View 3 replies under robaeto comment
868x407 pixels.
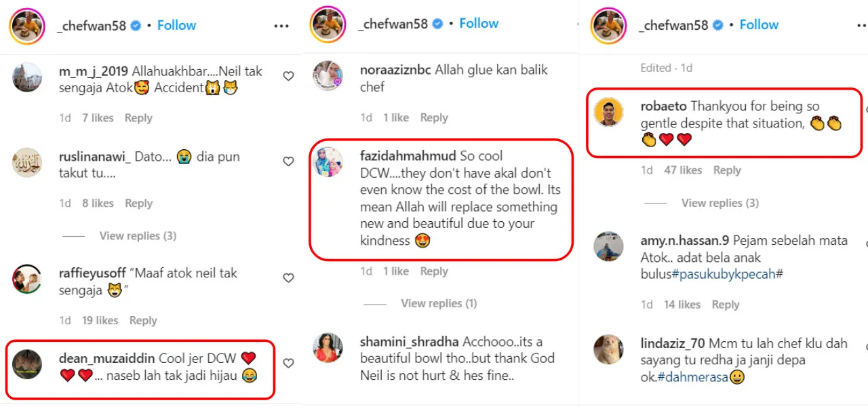(x=719, y=203)
